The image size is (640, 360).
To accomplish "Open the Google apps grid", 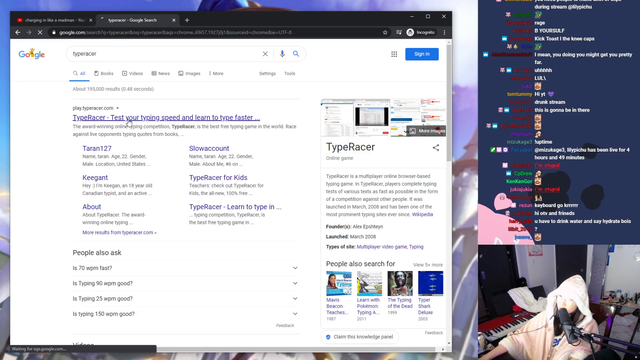I will click(x=394, y=54).
